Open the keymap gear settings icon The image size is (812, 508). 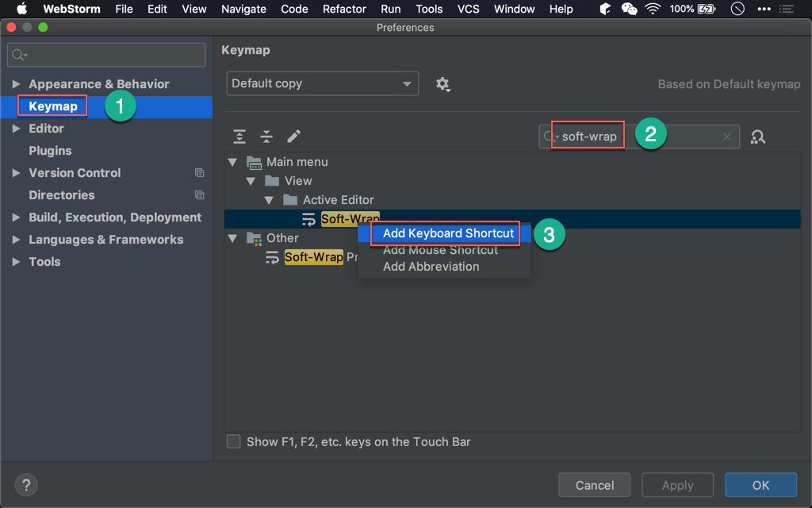point(442,84)
